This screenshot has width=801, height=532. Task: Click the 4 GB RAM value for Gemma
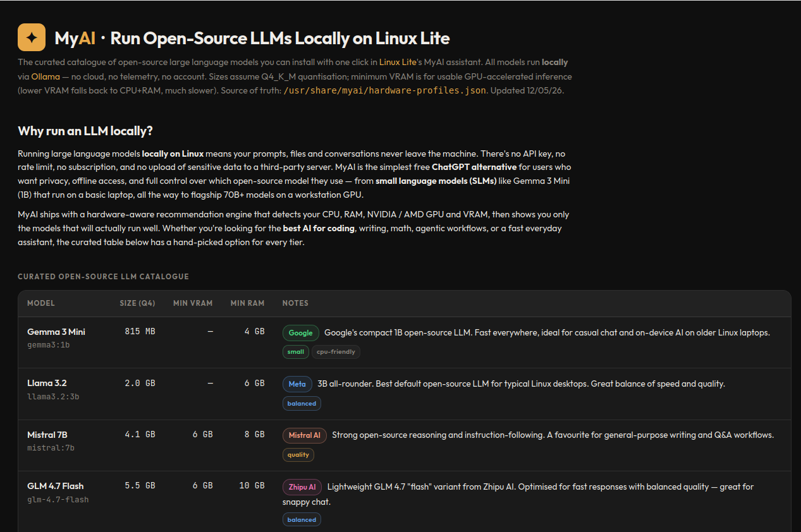(x=255, y=332)
